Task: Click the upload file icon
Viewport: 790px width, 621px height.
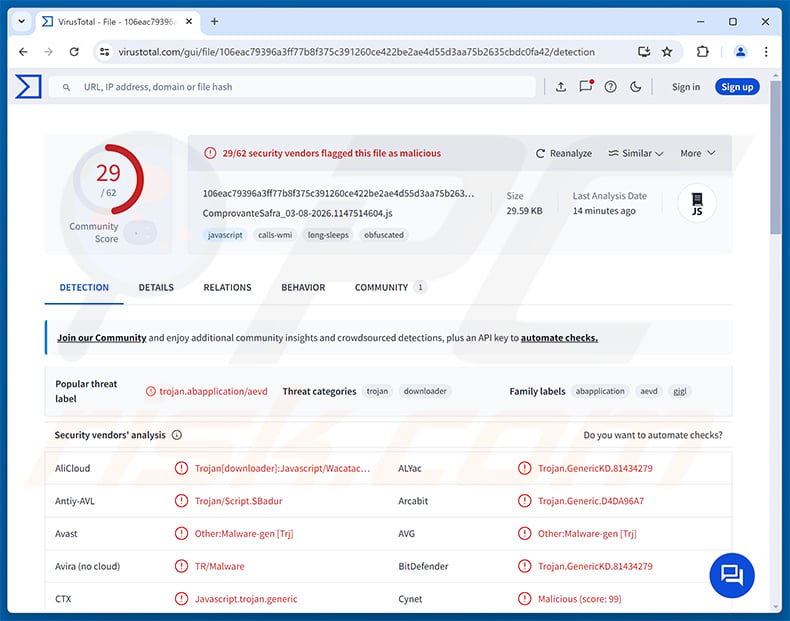Action: pos(561,87)
